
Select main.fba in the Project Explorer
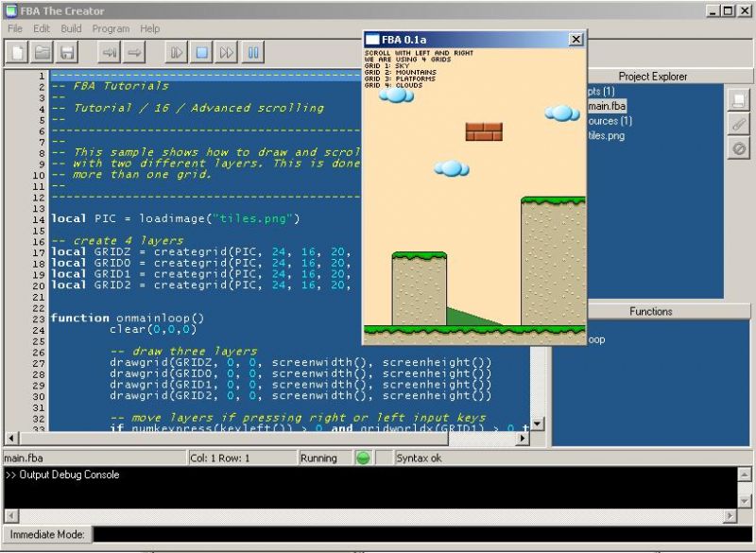point(607,106)
